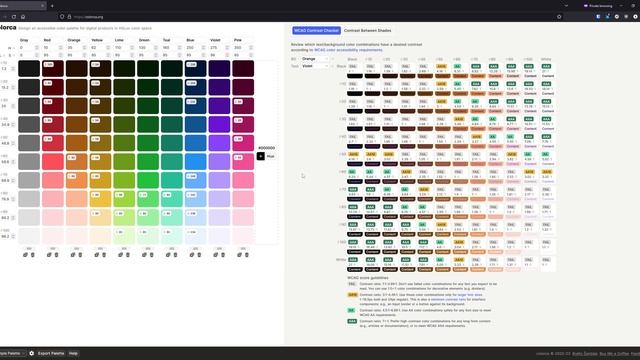Delete the Green column using its trash icon
The height and width of the screenshot is (360, 640).
coord(151,255)
